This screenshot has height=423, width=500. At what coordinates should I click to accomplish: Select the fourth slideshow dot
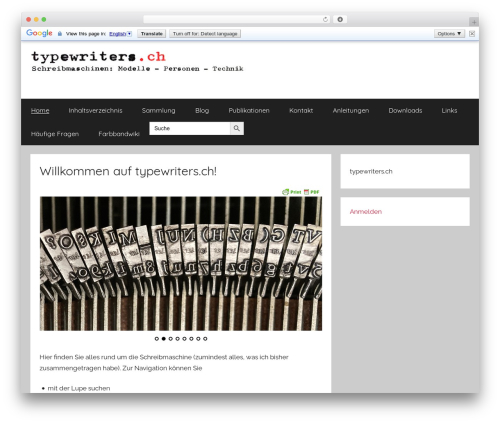[177, 339]
